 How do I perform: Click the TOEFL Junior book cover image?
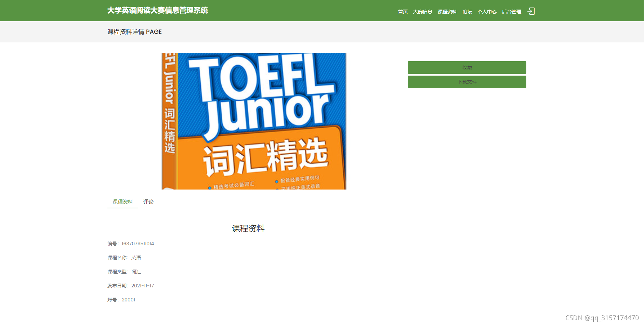[254, 121]
